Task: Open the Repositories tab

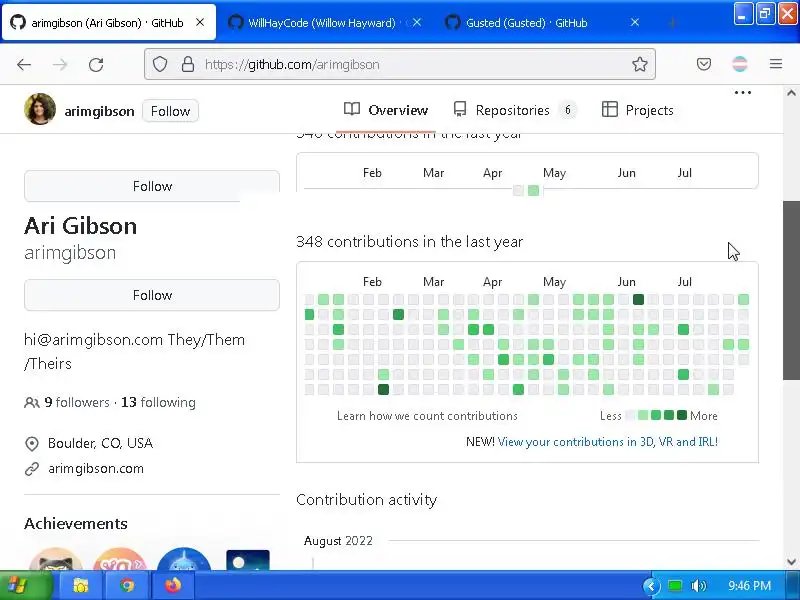Action: coord(515,110)
